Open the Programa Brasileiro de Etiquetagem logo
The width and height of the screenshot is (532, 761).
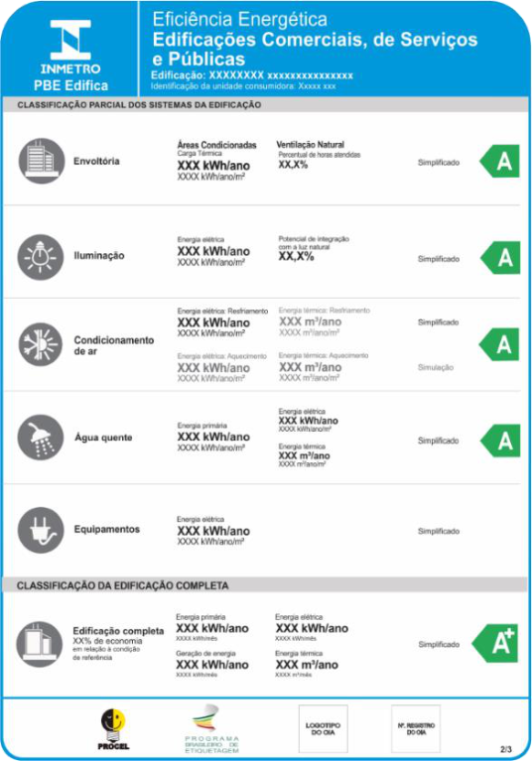(212, 729)
